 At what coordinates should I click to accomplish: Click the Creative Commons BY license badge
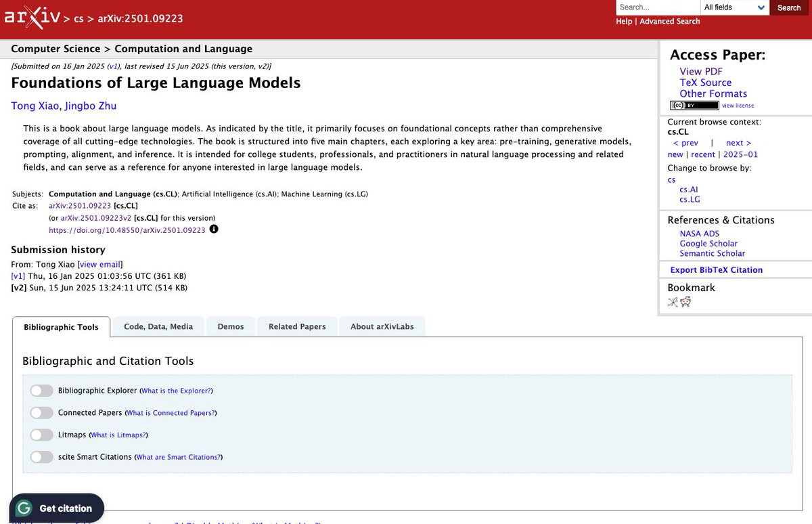(x=694, y=106)
